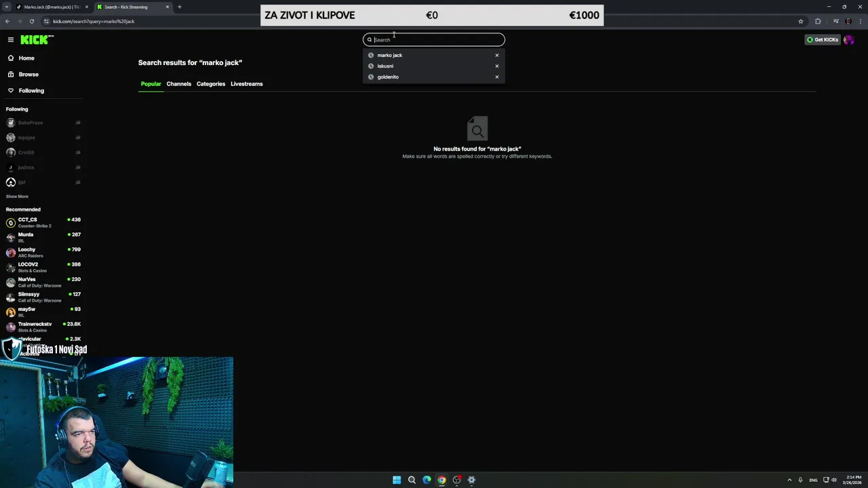Image resolution: width=868 pixels, height=488 pixels.
Task: Click may5w channel avatar
Action: point(11,312)
